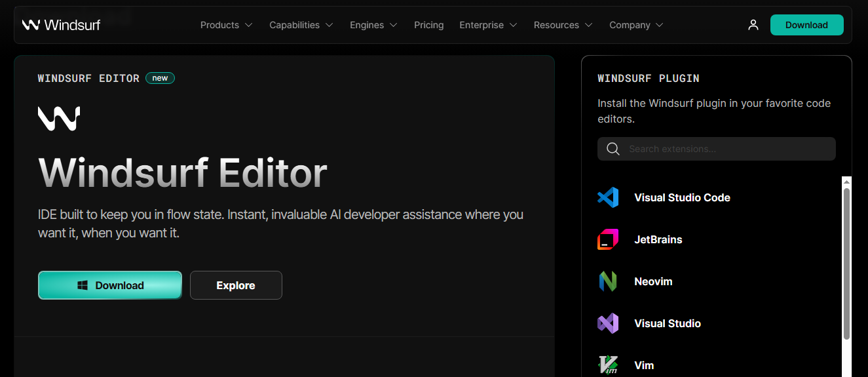Click the large Windsurf wave logo

click(x=59, y=119)
